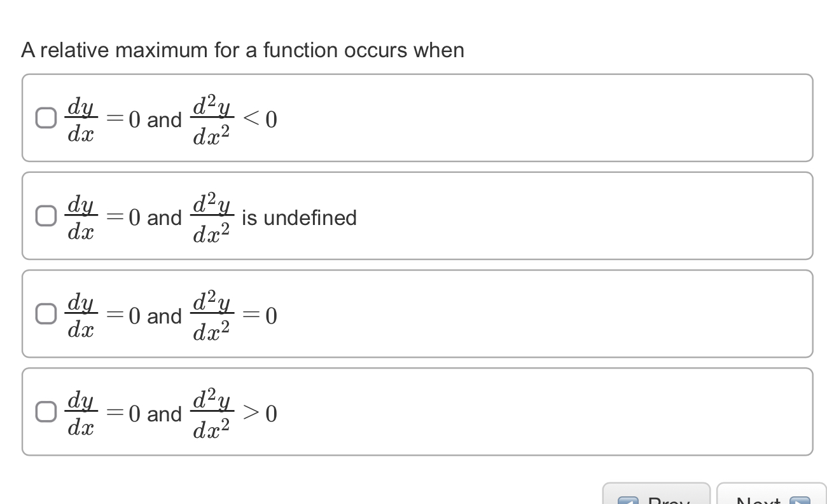The width and height of the screenshot is (827, 504).
Task: Click the d²y/dx² expression in last option
Action: [213, 412]
